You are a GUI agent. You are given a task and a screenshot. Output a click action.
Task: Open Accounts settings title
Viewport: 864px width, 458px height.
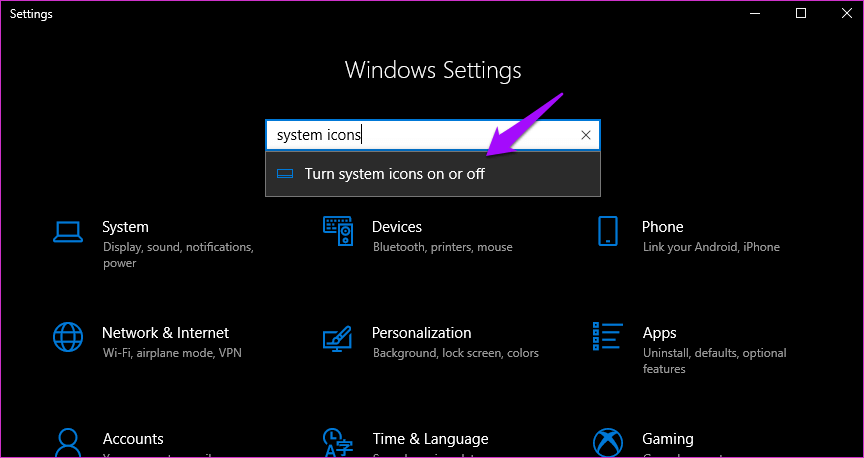[133, 439]
